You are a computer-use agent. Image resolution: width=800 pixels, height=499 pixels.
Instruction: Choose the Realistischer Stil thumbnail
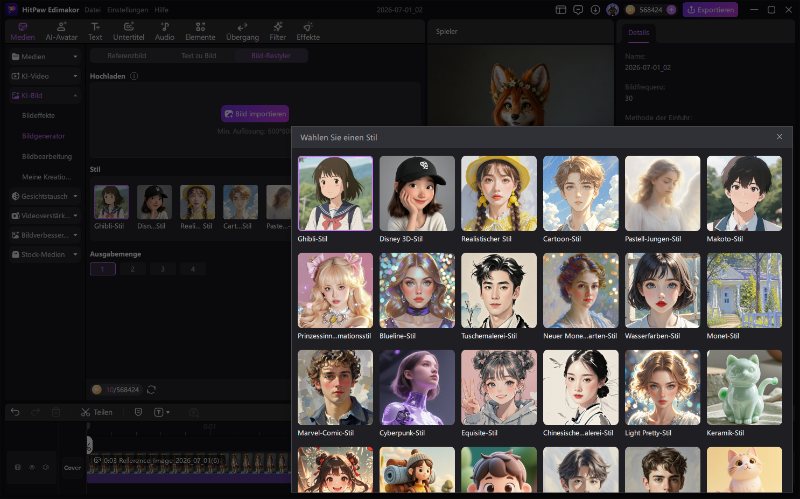click(499, 193)
